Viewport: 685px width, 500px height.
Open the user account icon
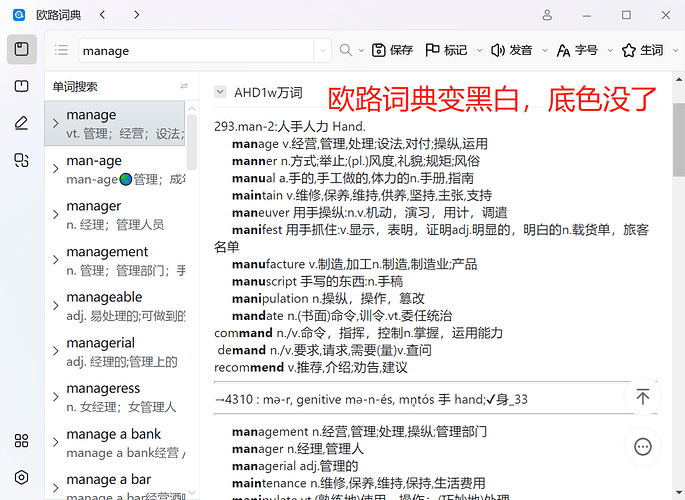(547, 15)
